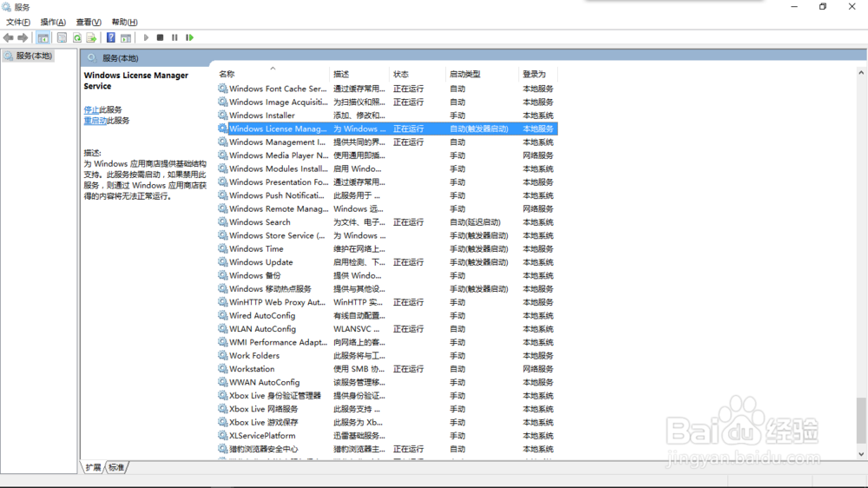The image size is (868, 488).
Task: Click gear icon of WWAN AutoConfig row
Action: (222, 382)
